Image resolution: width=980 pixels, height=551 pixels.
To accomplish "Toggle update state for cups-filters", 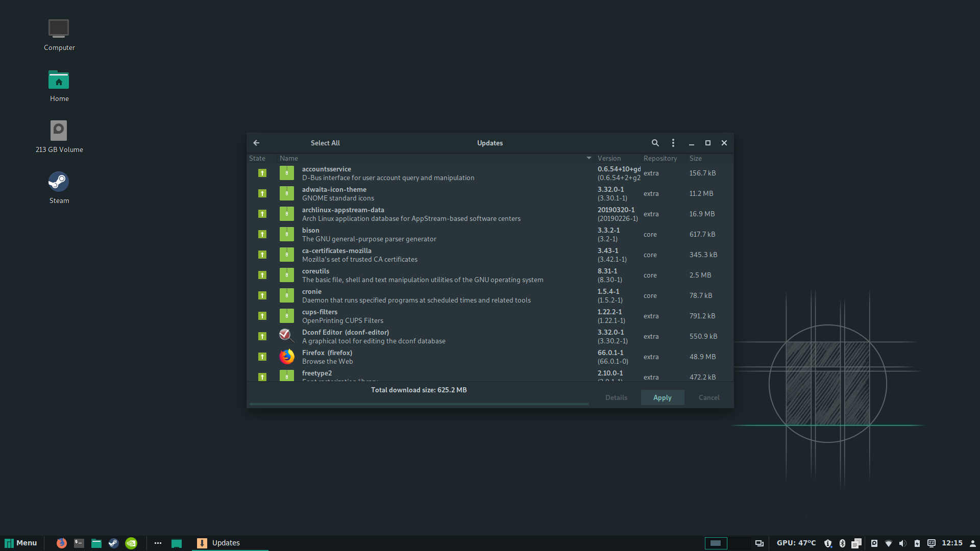I will [262, 316].
